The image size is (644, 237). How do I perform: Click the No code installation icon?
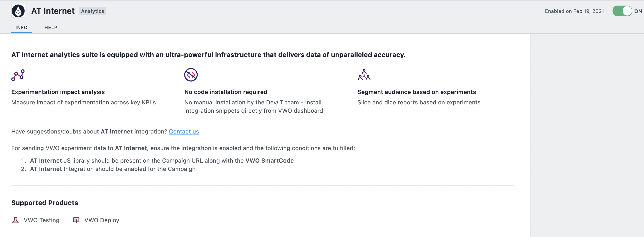click(x=191, y=75)
